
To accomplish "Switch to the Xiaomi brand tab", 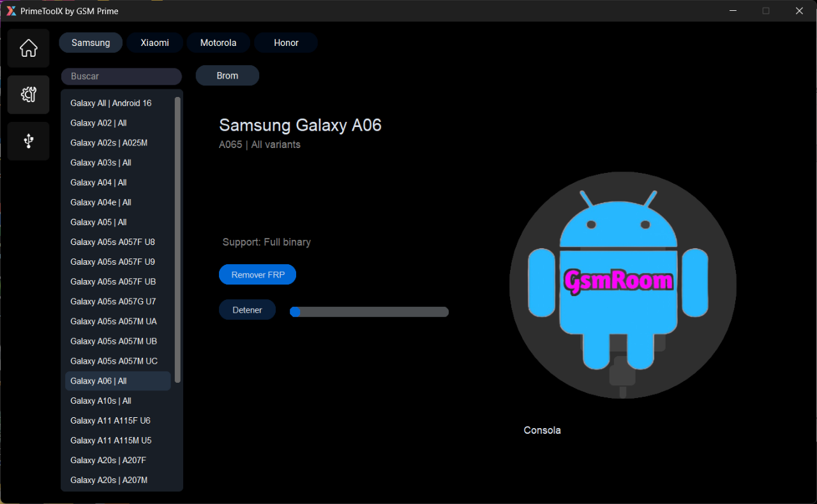I will coord(154,43).
